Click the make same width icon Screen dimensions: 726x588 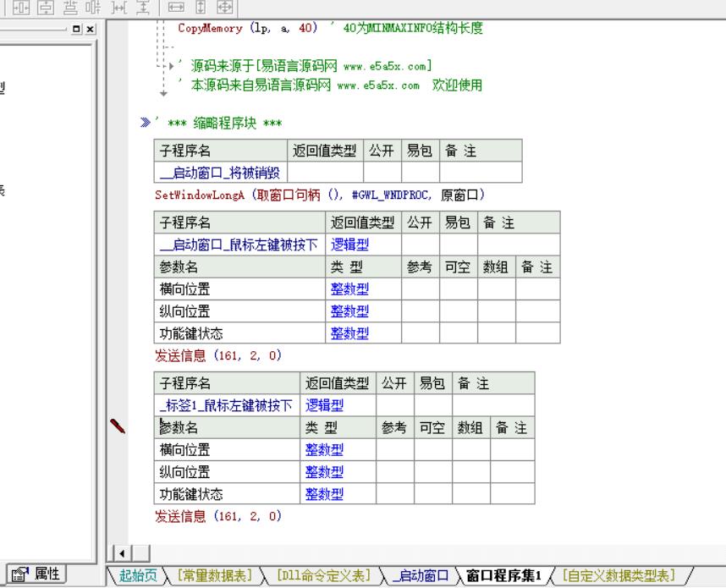tap(176, 8)
